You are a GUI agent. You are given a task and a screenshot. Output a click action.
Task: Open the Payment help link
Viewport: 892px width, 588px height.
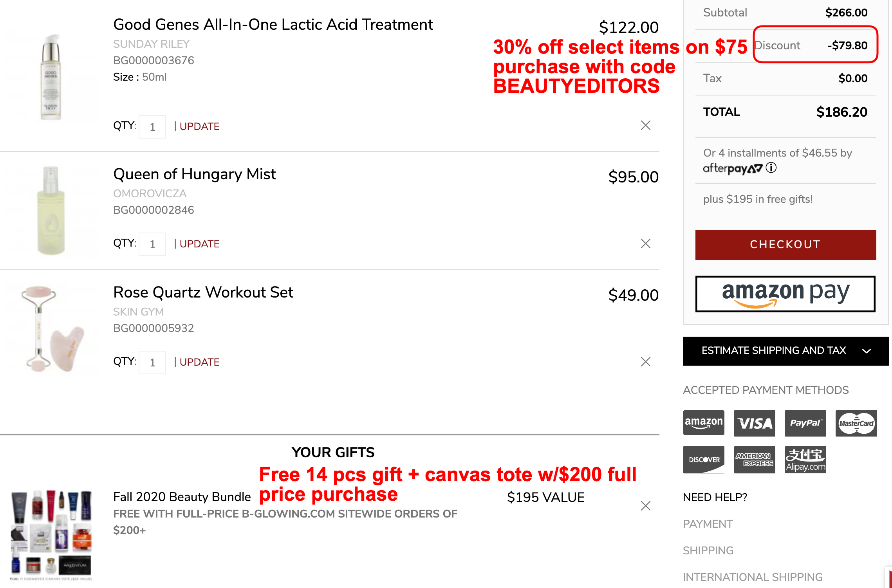pos(708,524)
